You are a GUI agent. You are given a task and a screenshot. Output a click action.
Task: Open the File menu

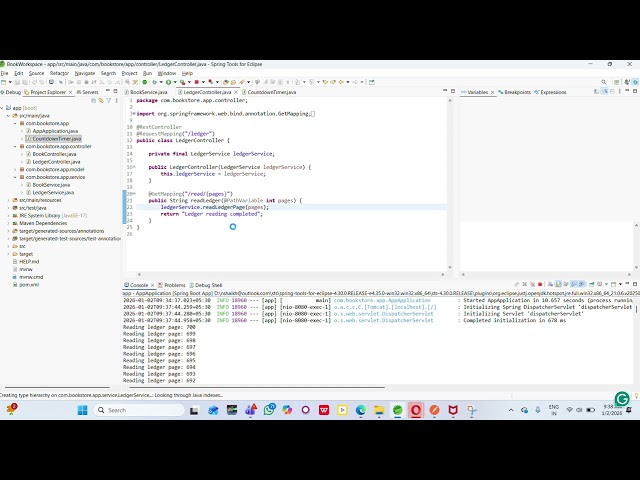tap(4, 73)
